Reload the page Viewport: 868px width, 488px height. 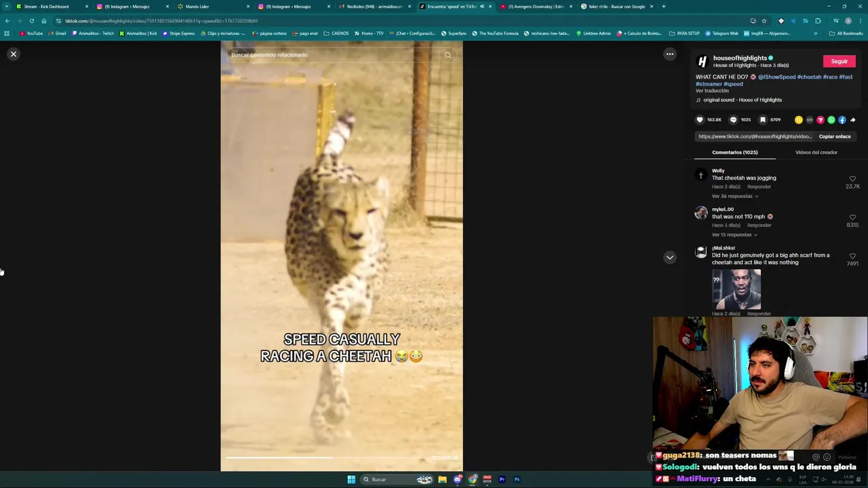[x=31, y=21]
